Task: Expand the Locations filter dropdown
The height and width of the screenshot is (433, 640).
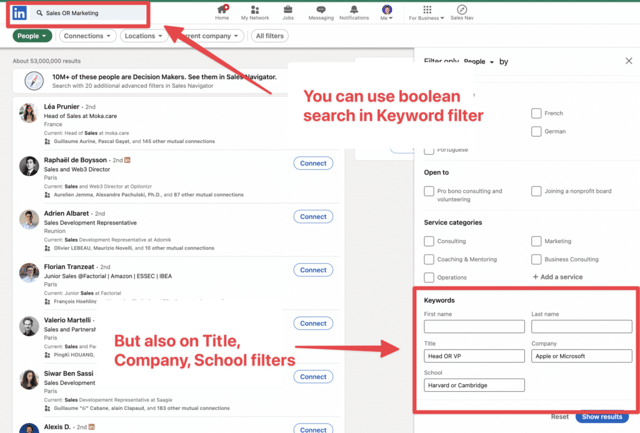Action: (x=144, y=36)
